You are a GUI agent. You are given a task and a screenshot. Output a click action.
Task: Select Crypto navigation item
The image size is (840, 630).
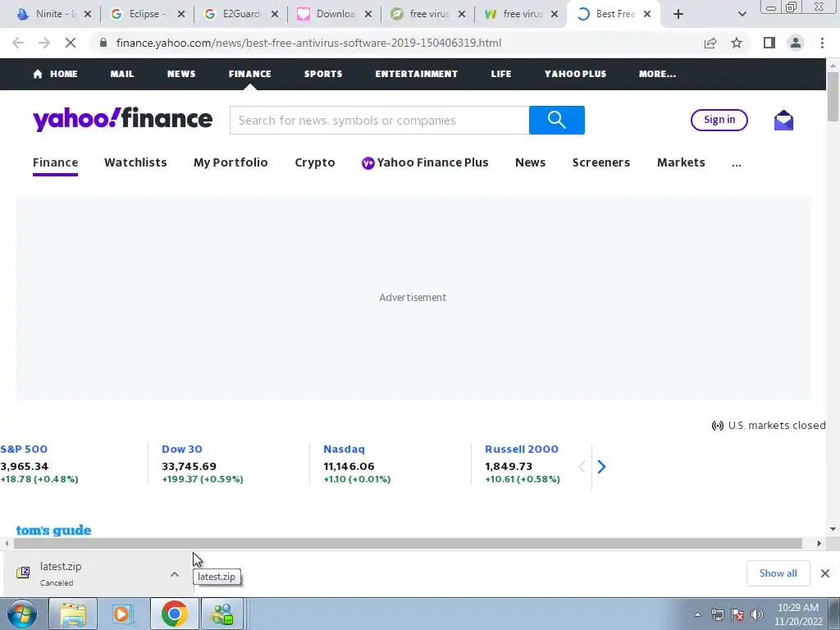point(315,162)
